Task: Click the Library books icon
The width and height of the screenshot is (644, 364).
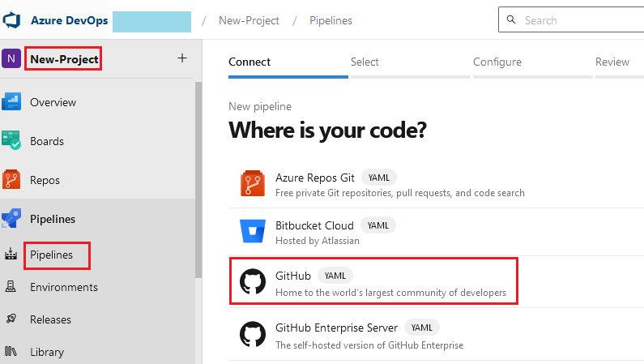Action: point(11,352)
